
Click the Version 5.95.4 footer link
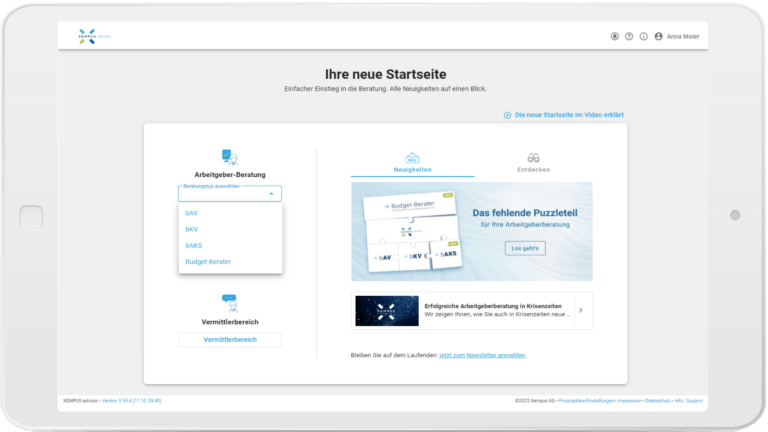[131, 401]
